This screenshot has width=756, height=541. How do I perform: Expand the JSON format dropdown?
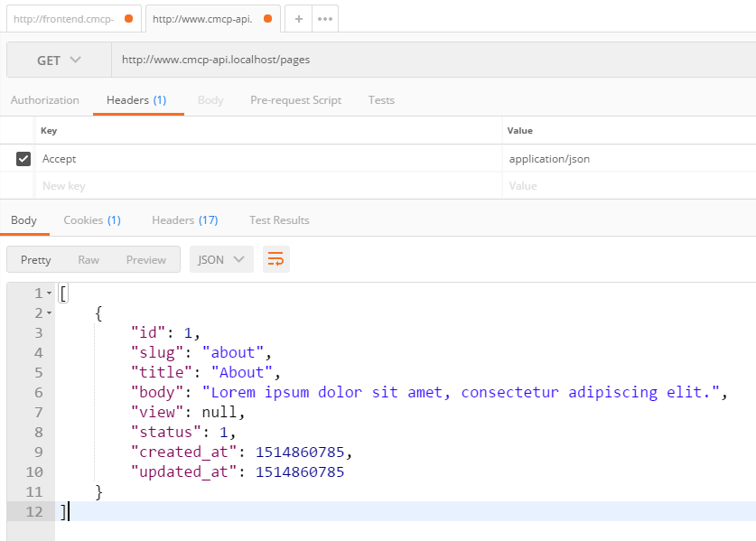221,260
